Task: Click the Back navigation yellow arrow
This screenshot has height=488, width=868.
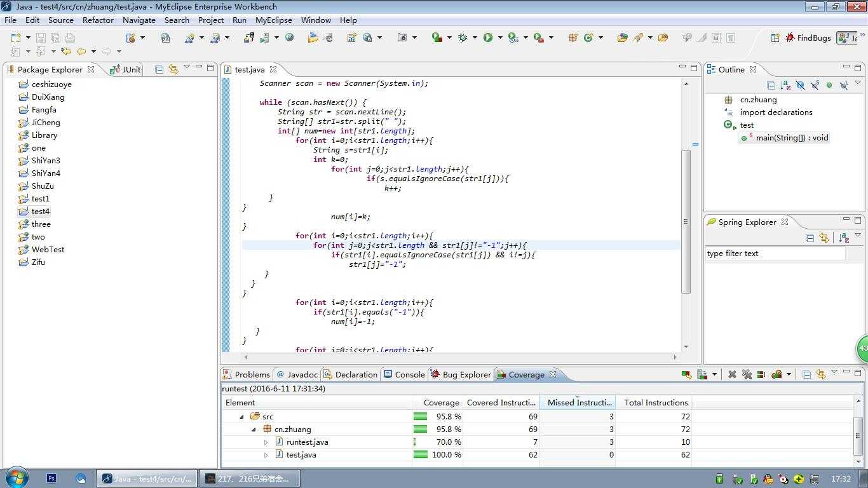Action: click(x=81, y=51)
